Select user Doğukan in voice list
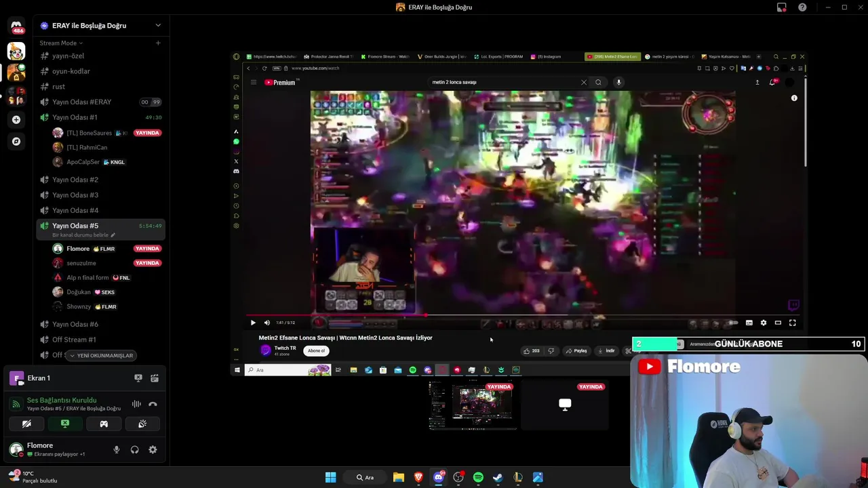Screen dimensions: 868x488 [x=106, y=292]
